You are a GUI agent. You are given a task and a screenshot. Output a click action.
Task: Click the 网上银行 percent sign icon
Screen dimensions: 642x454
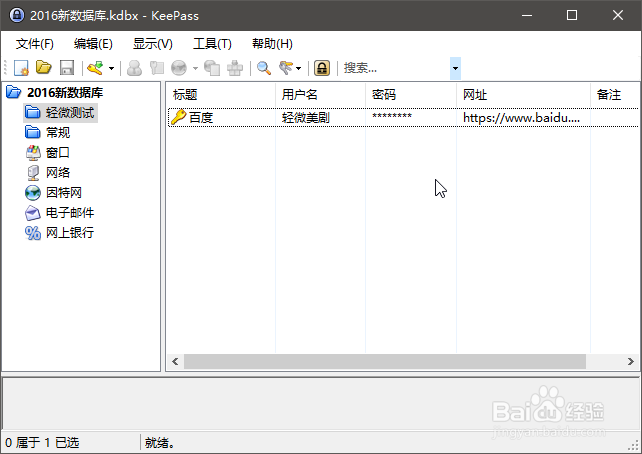[33, 233]
